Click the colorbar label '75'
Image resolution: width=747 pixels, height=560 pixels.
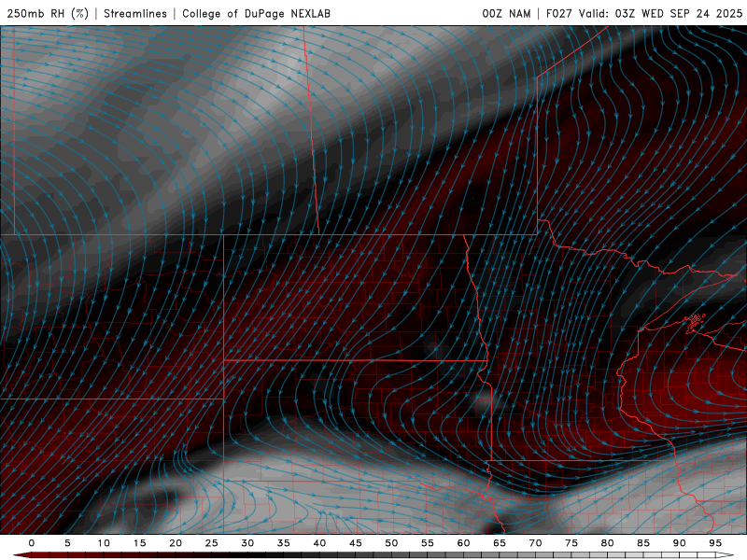point(571,543)
